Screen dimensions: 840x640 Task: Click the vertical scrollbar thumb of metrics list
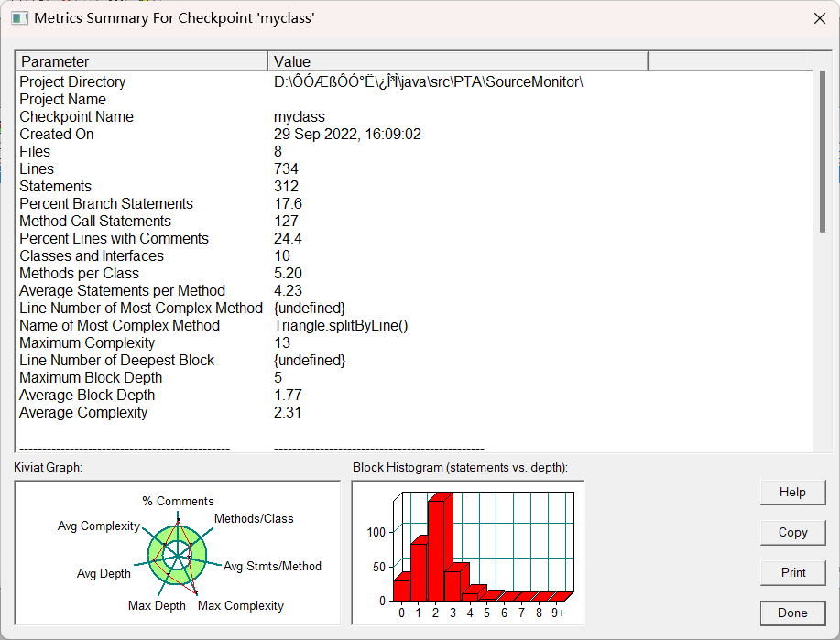[823, 152]
